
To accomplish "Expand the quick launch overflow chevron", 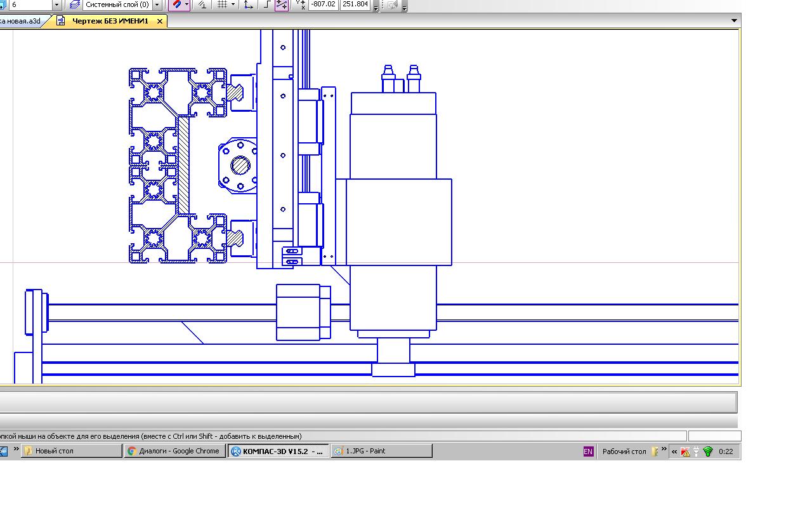I will (16, 449).
